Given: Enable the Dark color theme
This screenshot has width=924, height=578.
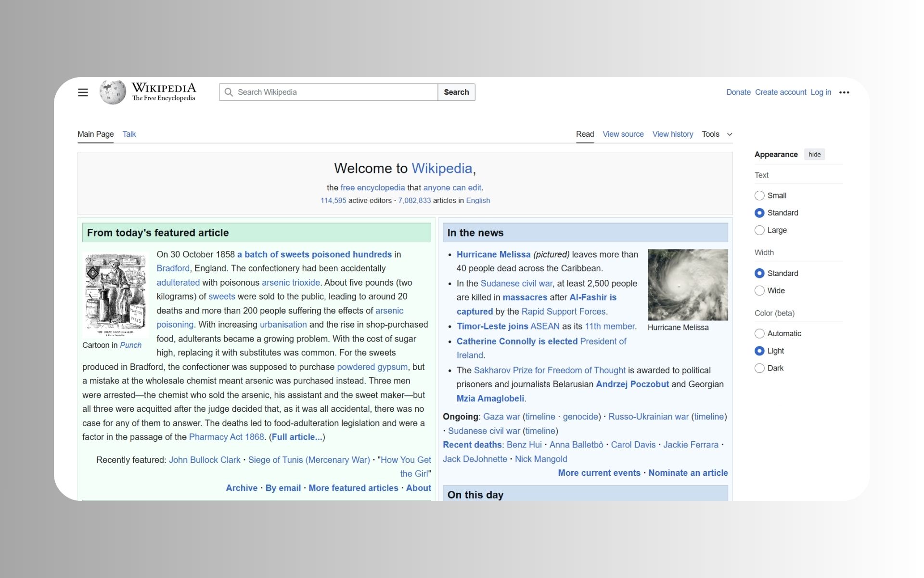Looking at the screenshot, I should [x=759, y=368].
